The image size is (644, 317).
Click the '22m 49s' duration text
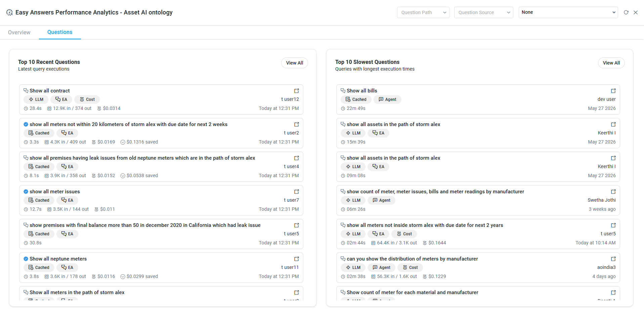click(x=356, y=108)
